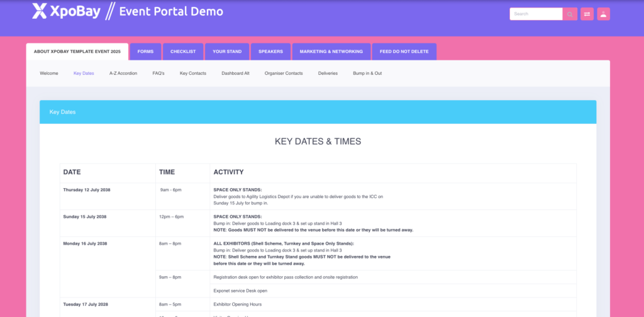Viewport: 644px width, 317px height.
Task: Open the A-Z Accordion page
Action: pos(123,74)
